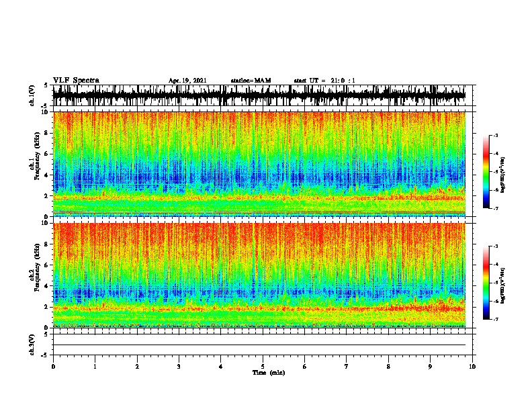Click the time axis tick label "2"
The image size is (532, 411).
pos(137,367)
